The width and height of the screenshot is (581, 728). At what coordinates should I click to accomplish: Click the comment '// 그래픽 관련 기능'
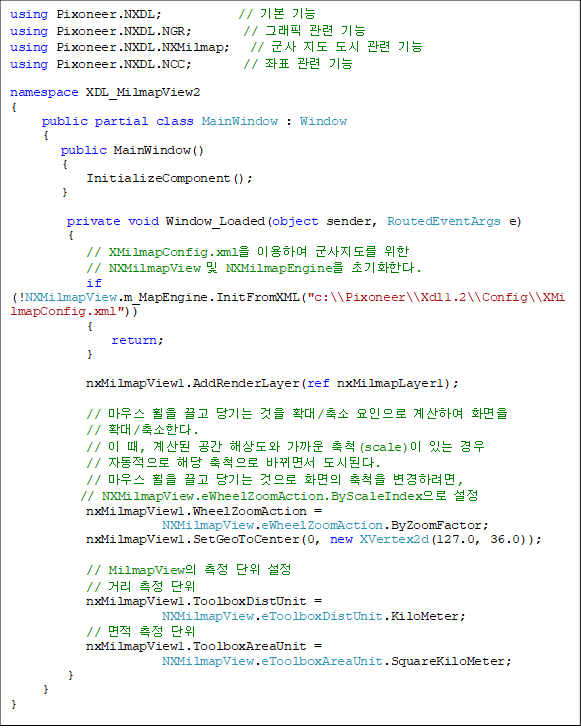(x=305, y=31)
